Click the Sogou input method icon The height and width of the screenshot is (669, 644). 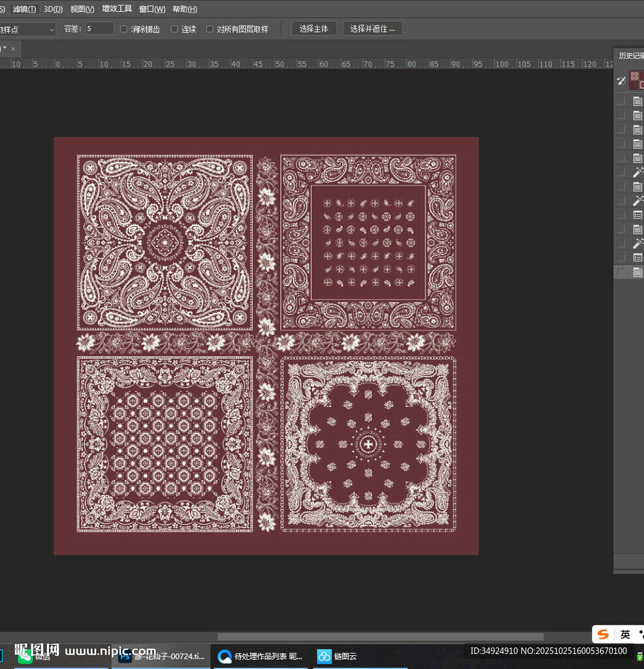603,634
